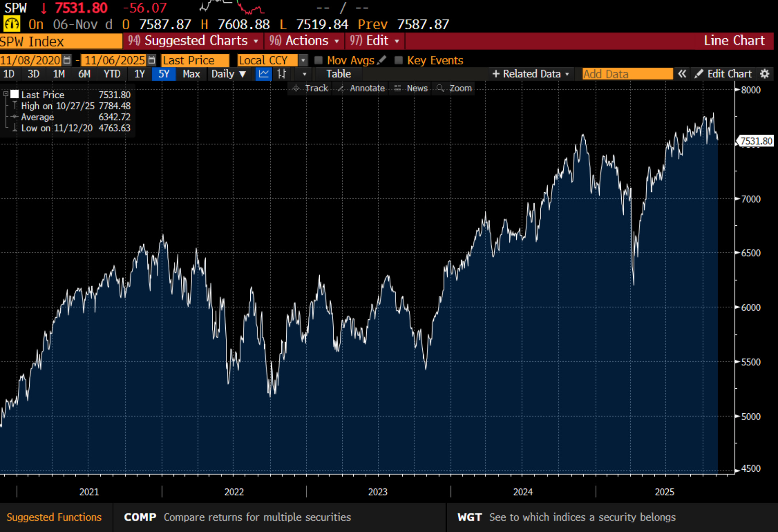Screen dimensions: 778x532
Task: Click the Add Data input field
Action: coord(627,74)
